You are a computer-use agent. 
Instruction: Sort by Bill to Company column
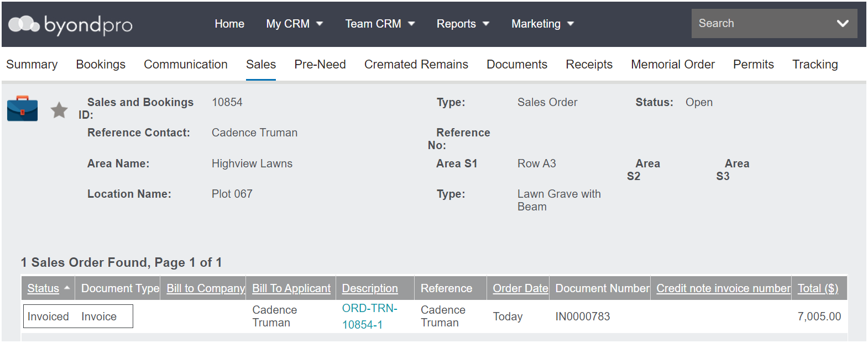click(x=206, y=288)
